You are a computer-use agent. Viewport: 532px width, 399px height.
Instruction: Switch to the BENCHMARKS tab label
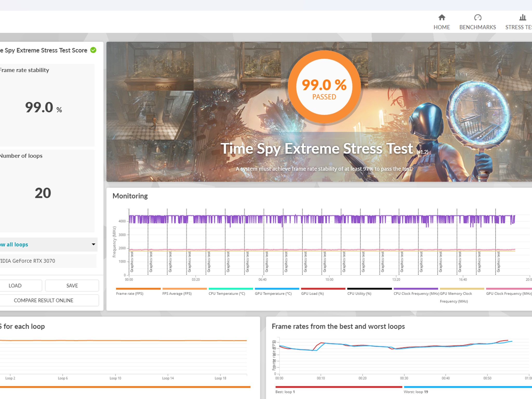[477, 27]
